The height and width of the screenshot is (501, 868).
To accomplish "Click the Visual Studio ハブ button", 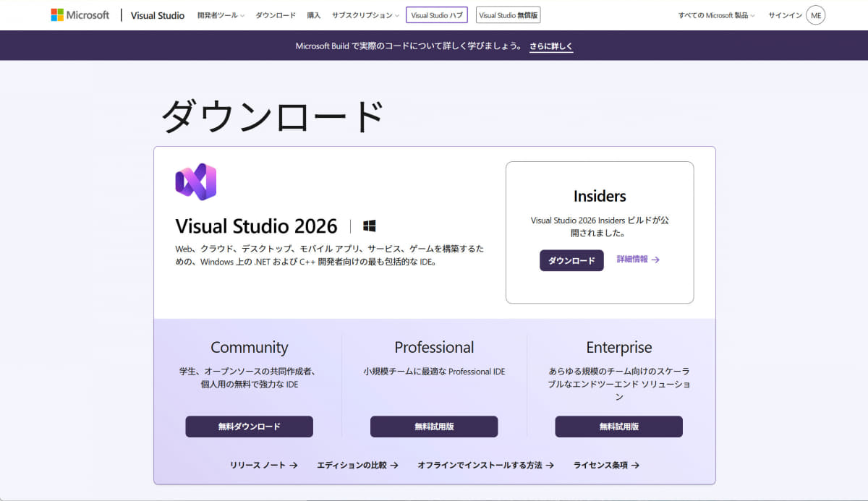I will (437, 15).
